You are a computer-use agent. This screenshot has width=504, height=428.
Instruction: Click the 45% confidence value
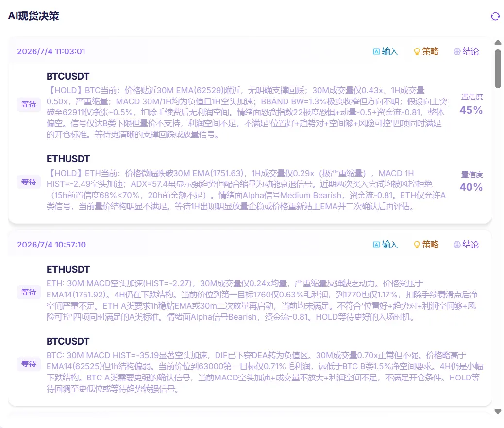[x=471, y=110]
